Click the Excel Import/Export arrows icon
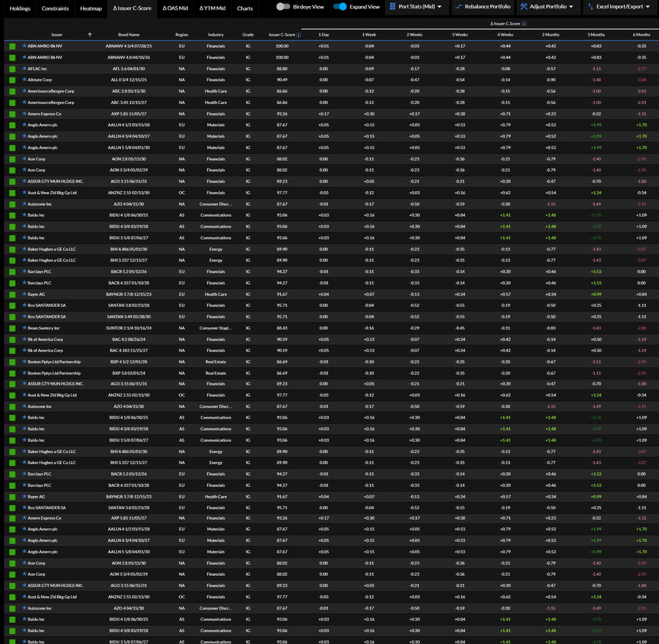 click(590, 7)
